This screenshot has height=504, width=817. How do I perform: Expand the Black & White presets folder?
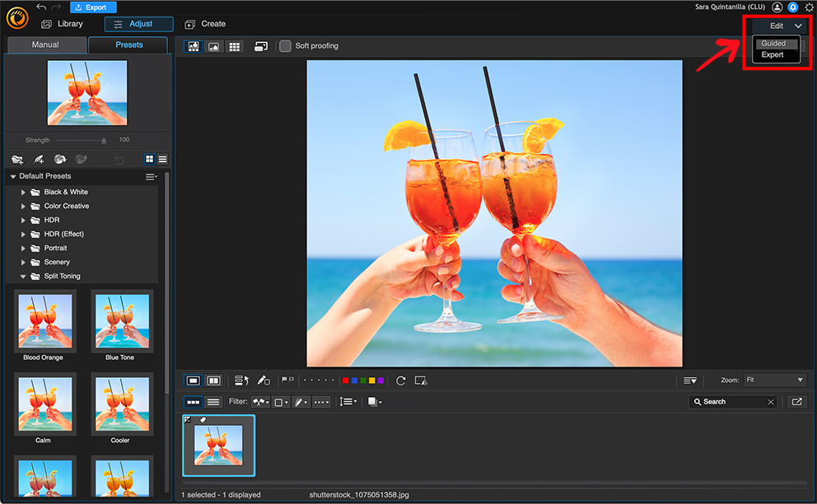click(x=22, y=191)
